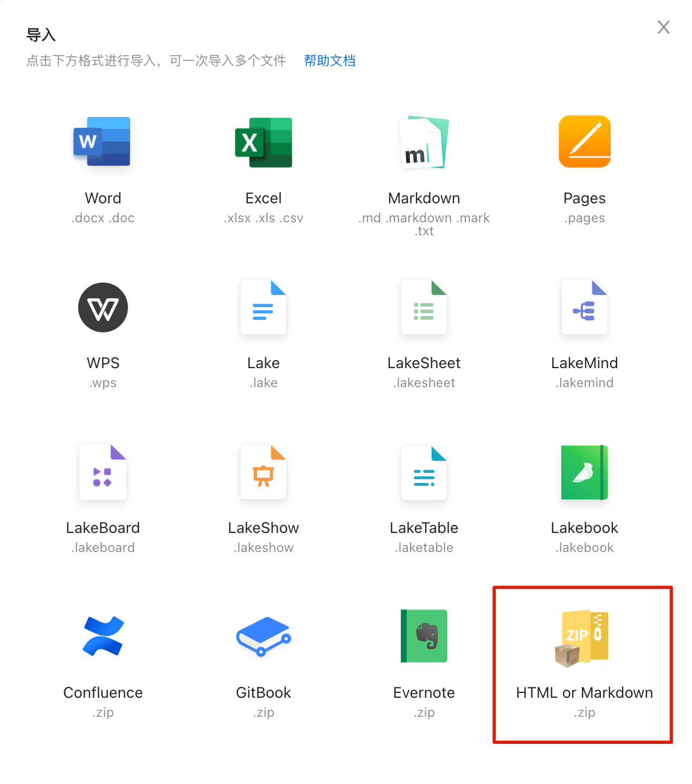692x784 pixels.
Task: Pick the LakeShow presentation icon
Action: pos(264,472)
